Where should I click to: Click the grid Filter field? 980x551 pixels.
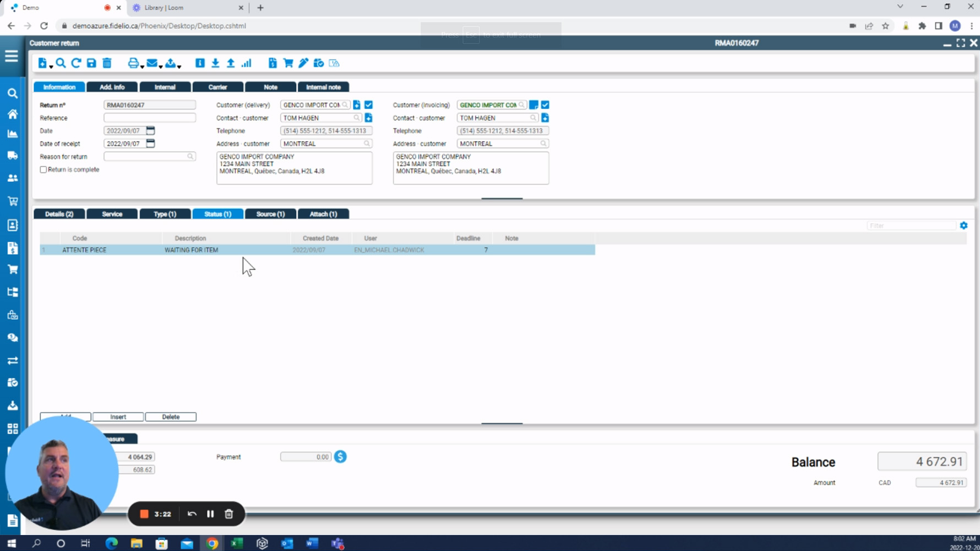[911, 225]
